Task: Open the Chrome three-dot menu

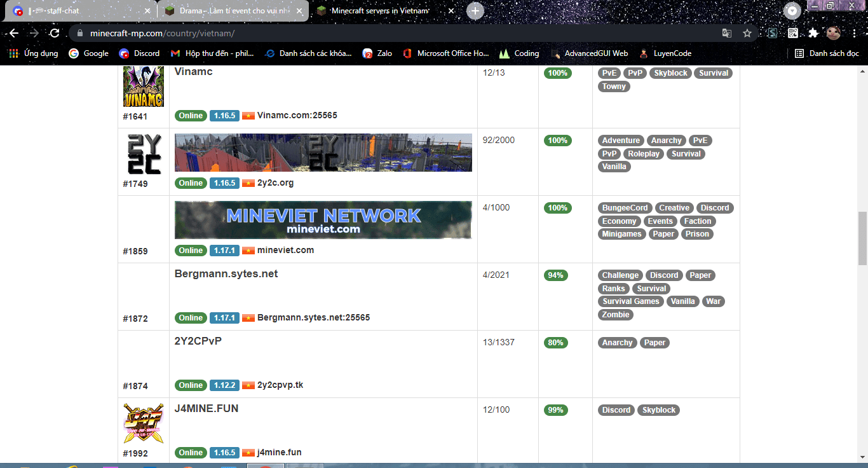Action: coord(855,33)
